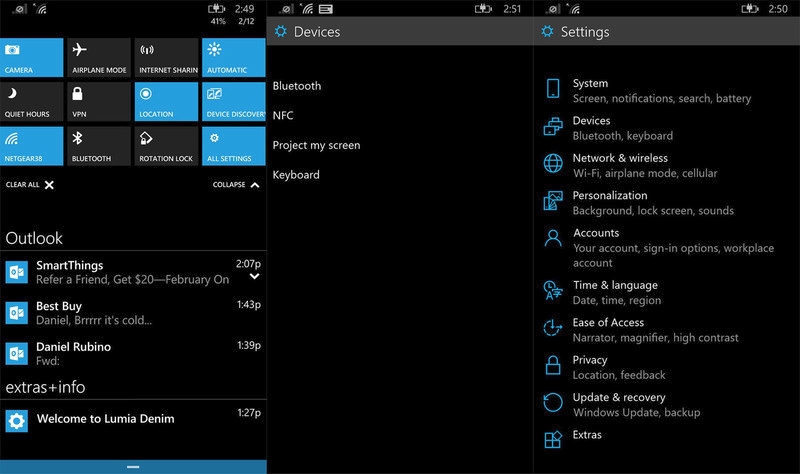Image resolution: width=800 pixels, height=474 pixels.
Task: Open Daniel Rubino Fwd email
Action: pos(133,354)
